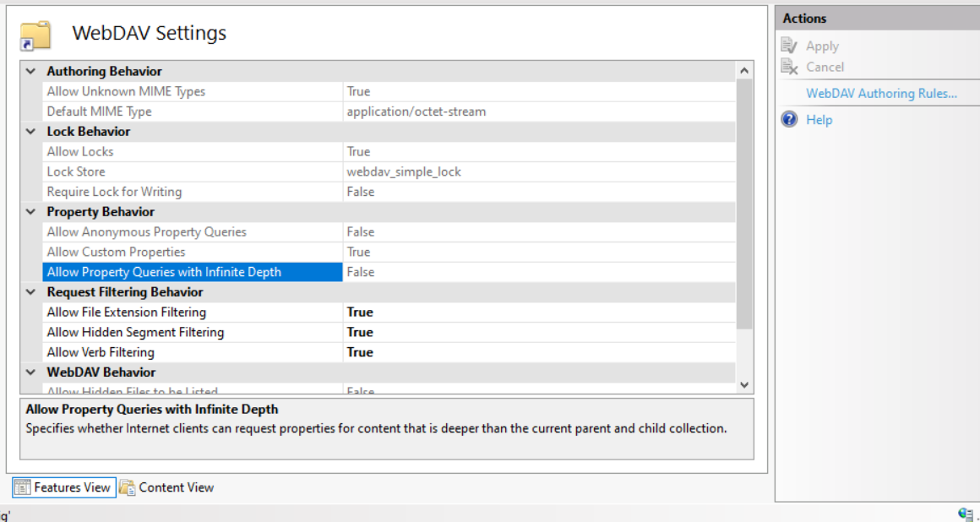Click the network status tray icon
The width and height of the screenshot is (980, 522).
click(x=966, y=514)
